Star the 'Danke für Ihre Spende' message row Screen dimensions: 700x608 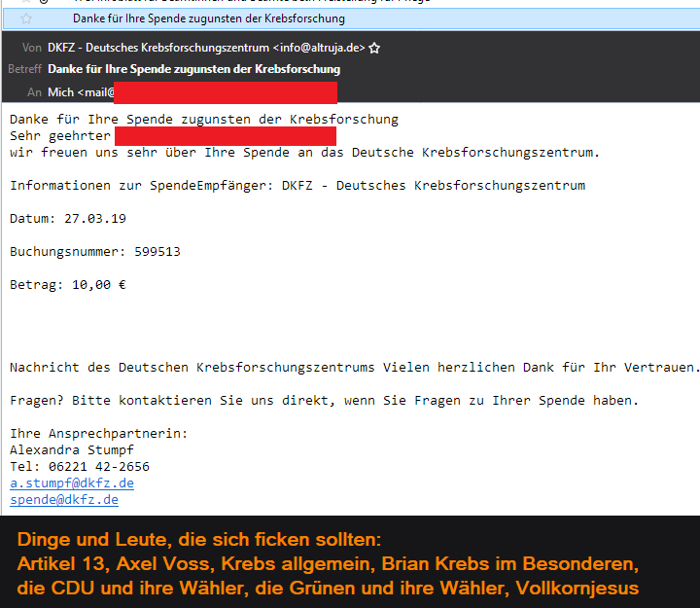26,18
